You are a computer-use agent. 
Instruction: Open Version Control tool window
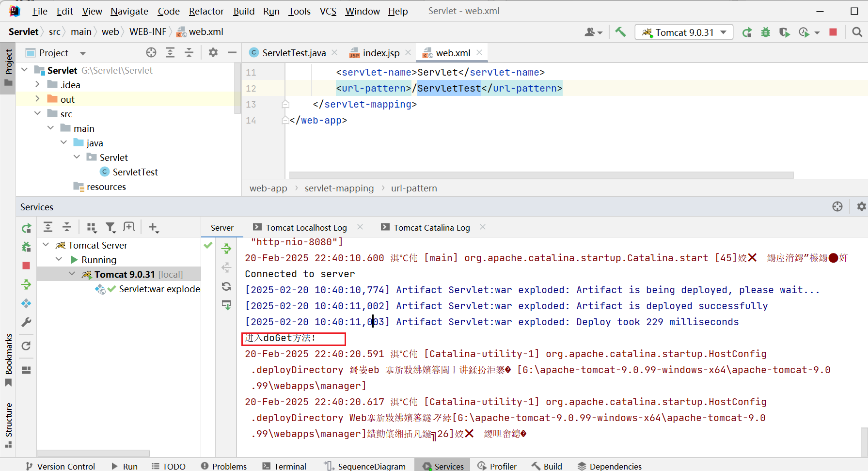pyautogui.click(x=61, y=466)
